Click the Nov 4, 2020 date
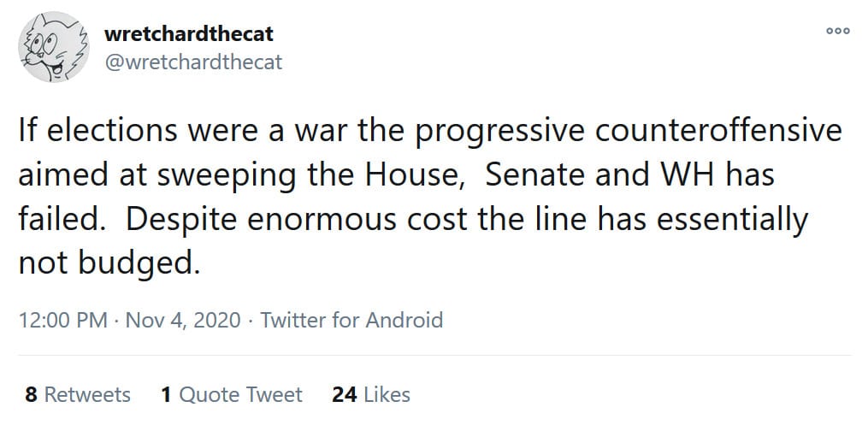This screenshot has width=868, height=425. [x=183, y=321]
